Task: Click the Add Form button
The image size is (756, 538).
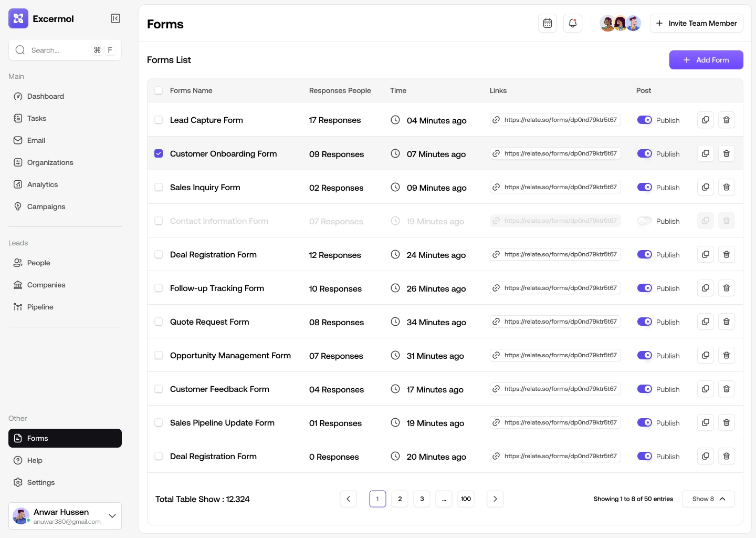Action: pyautogui.click(x=706, y=60)
